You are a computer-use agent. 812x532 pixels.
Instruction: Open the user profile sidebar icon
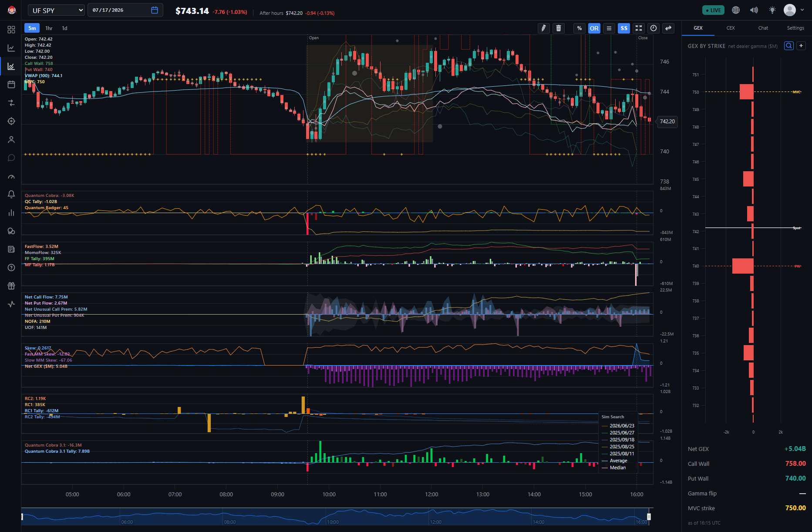pos(11,139)
